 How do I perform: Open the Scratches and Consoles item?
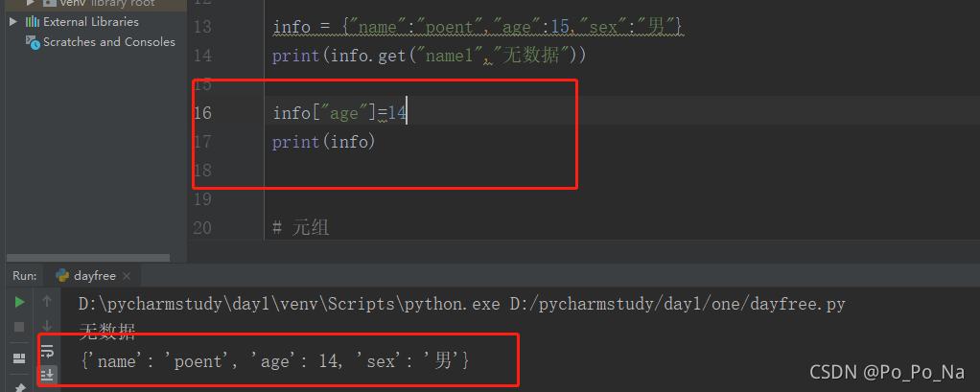[x=101, y=42]
